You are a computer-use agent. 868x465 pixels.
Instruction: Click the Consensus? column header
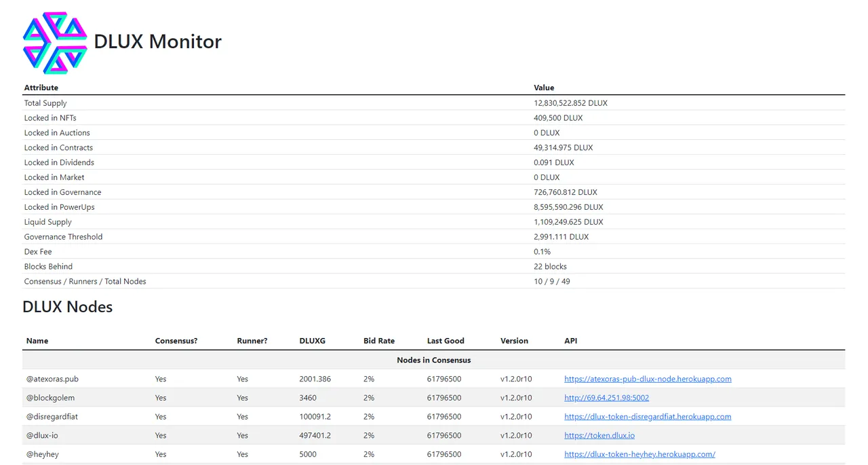pyautogui.click(x=176, y=341)
